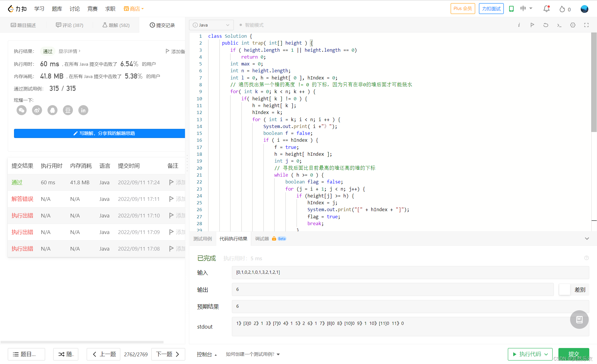This screenshot has width=597, height=364.
Task: Collapse the results panel chevron
Action: tap(587, 239)
